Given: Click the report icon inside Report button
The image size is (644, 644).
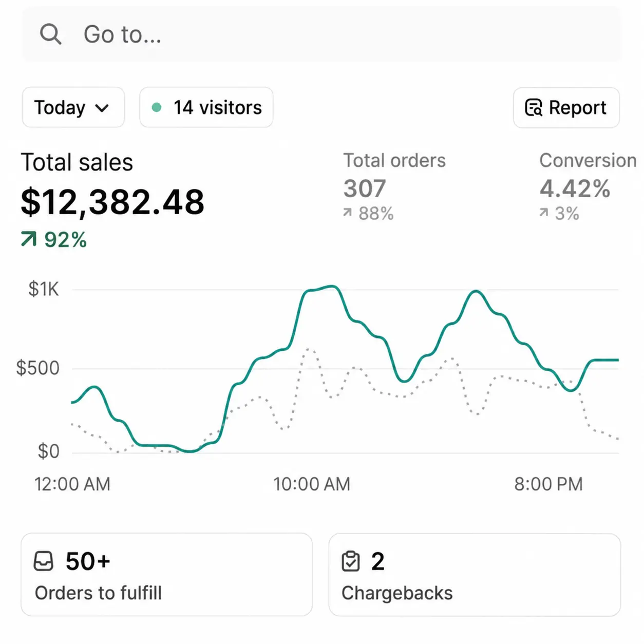Looking at the screenshot, I should coord(534,107).
